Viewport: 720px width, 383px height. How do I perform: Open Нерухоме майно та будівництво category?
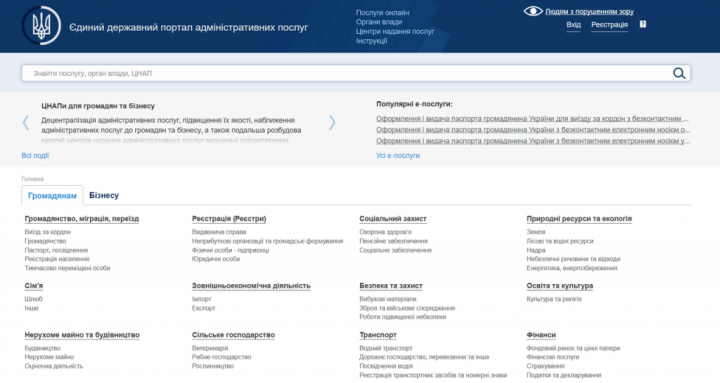pyautogui.click(x=82, y=335)
